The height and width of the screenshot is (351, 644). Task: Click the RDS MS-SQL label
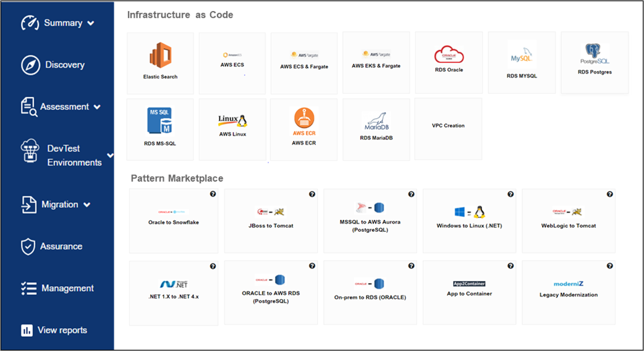(160, 144)
